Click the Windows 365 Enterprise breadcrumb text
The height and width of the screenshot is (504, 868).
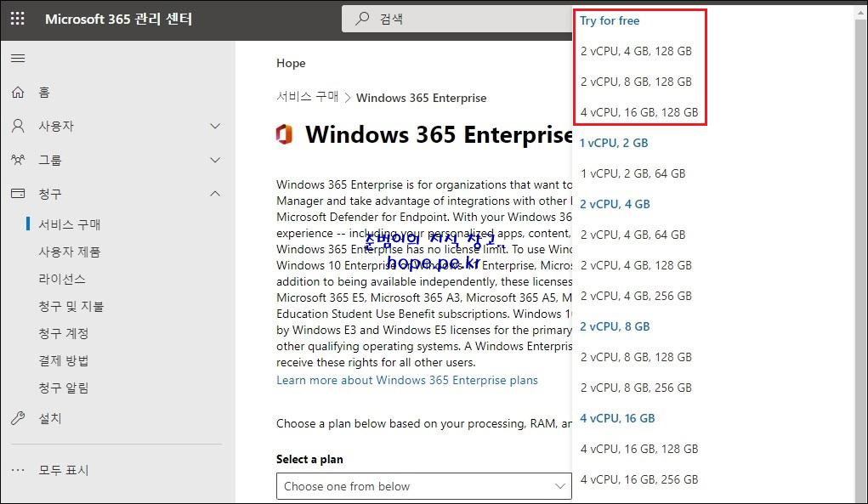tap(422, 98)
